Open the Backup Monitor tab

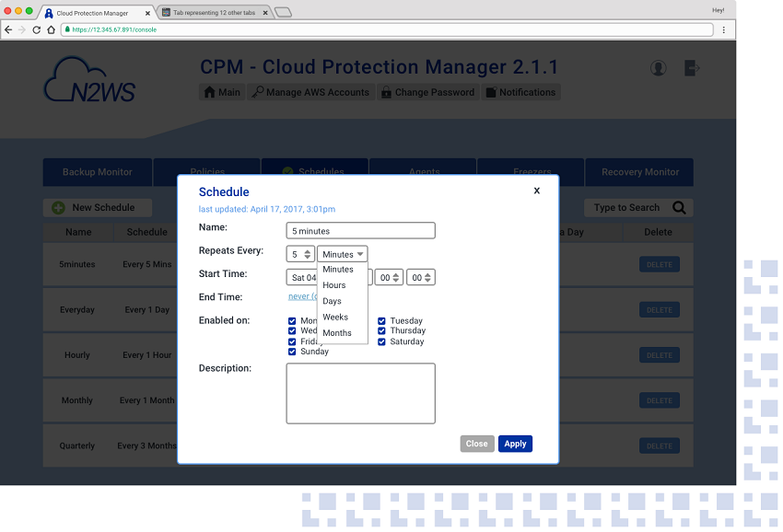[97, 172]
